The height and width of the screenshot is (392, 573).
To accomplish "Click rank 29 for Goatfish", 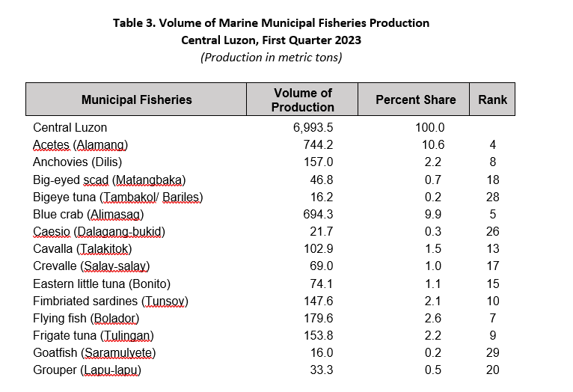I will [x=493, y=352].
